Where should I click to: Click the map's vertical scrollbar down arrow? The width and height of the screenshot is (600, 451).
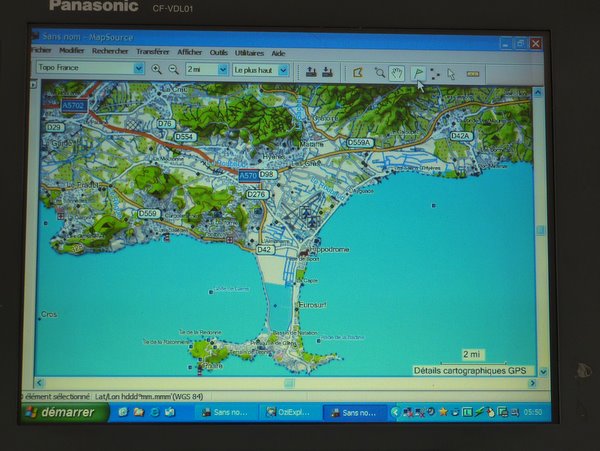click(x=543, y=371)
